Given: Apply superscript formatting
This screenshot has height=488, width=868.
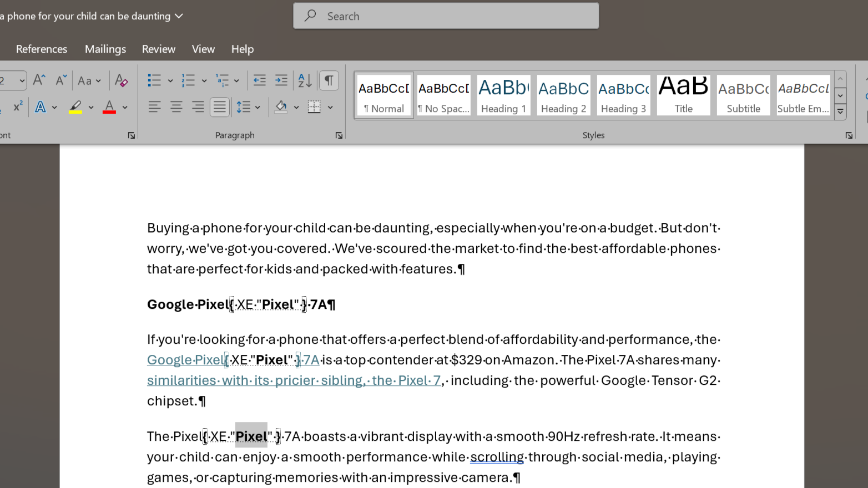Looking at the screenshot, I should pyautogui.click(x=18, y=106).
